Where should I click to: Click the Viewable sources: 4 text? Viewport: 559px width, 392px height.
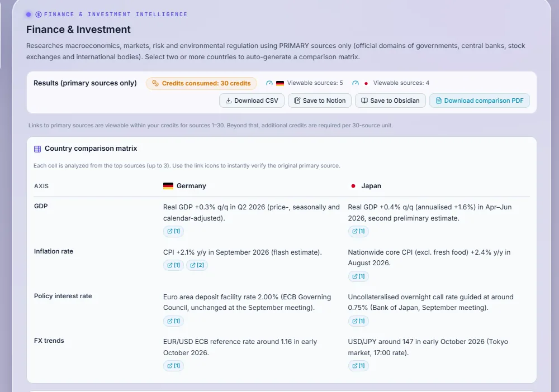click(401, 83)
